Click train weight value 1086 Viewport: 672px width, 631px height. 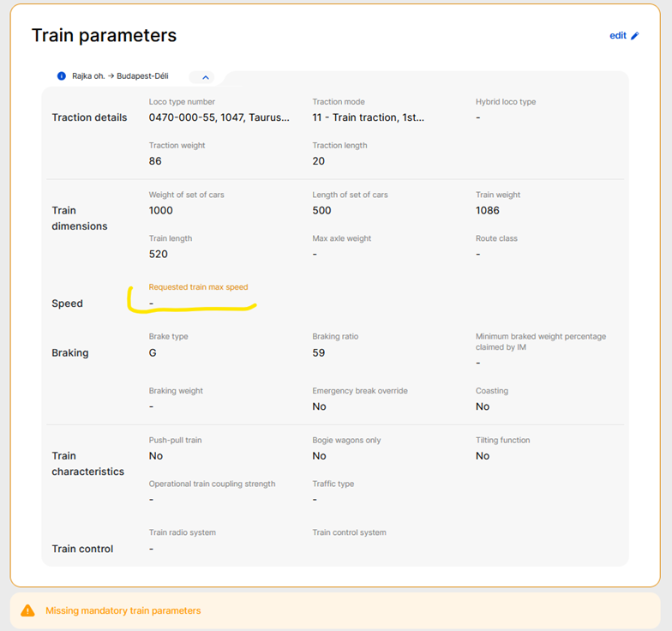487,211
